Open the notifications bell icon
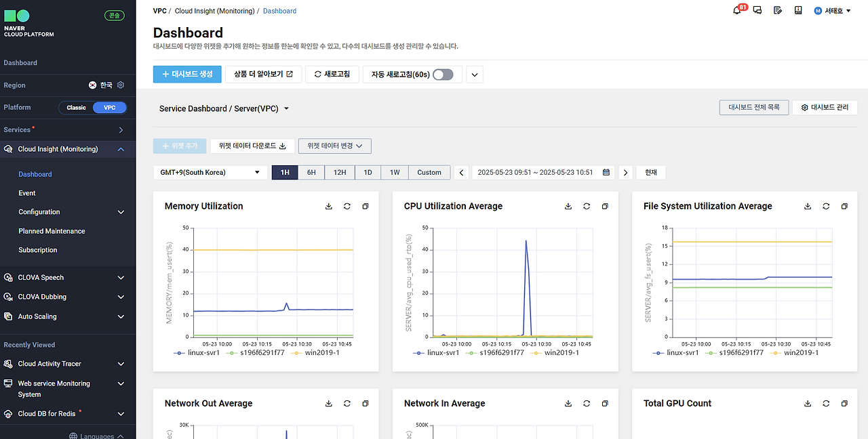This screenshot has width=868, height=439. tap(737, 10)
